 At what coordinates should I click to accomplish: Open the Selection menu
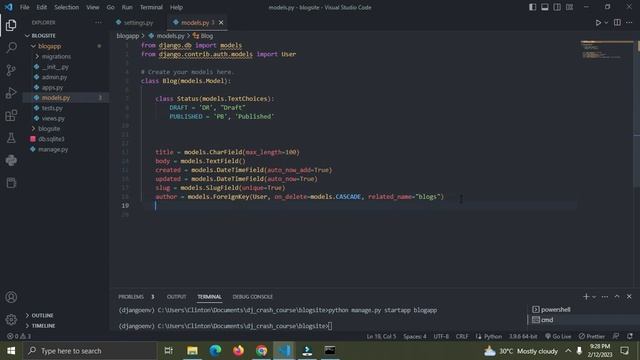(x=67, y=7)
